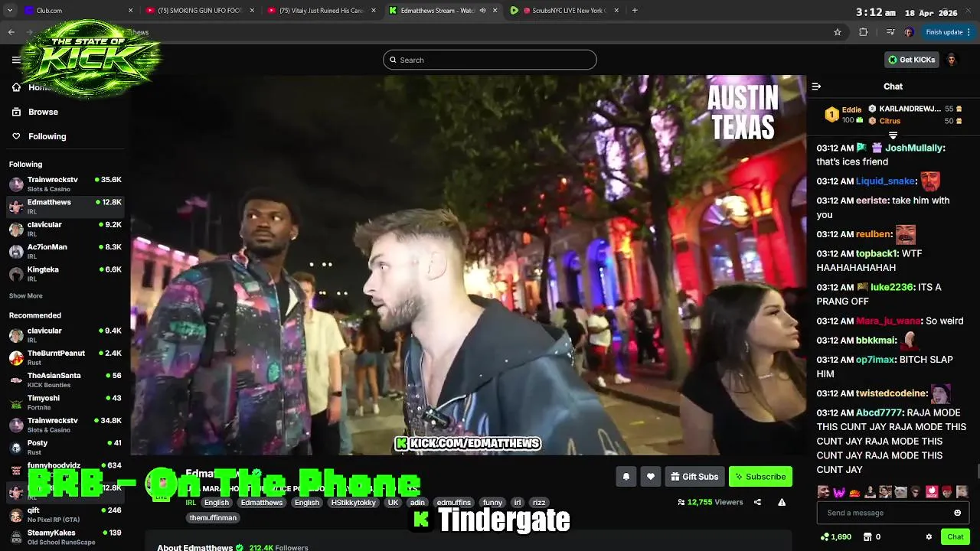The height and width of the screenshot is (551, 980).
Task: Click the notification bell icon
Action: [626, 476]
